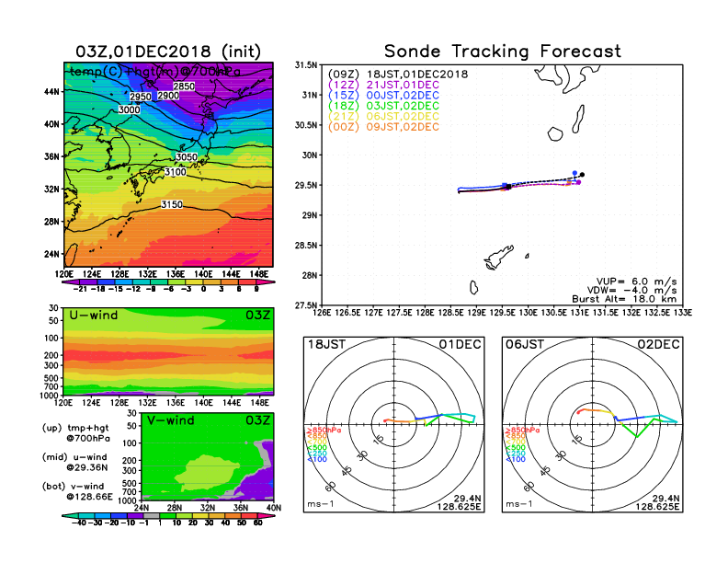Click the 3150 contour label

[172, 204]
